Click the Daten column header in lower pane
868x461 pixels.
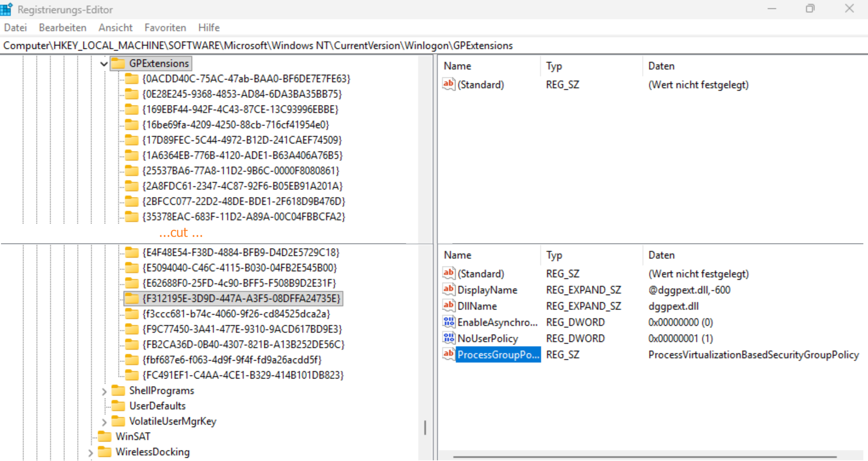(x=661, y=255)
